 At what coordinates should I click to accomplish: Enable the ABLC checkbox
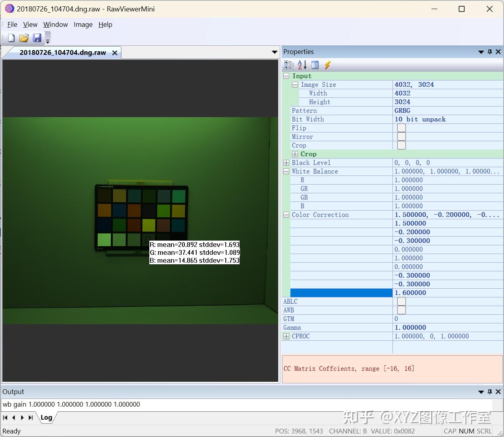(402, 301)
